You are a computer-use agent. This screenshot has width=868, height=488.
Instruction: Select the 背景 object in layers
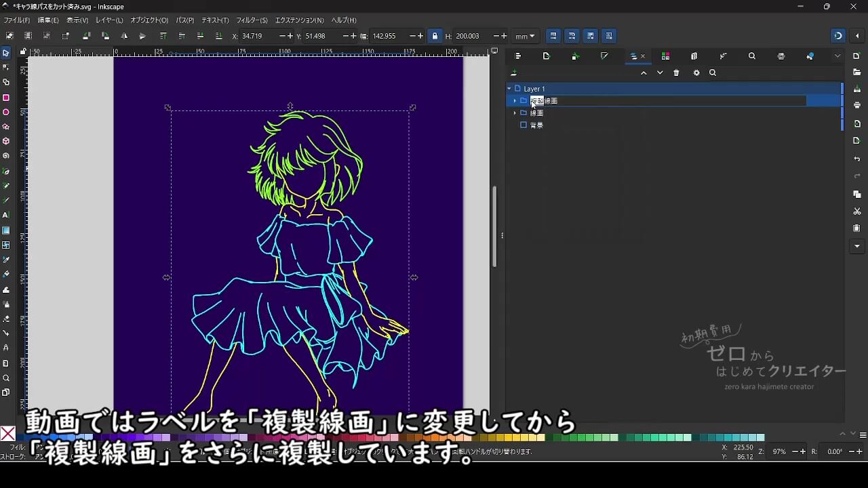coord(536,125)
